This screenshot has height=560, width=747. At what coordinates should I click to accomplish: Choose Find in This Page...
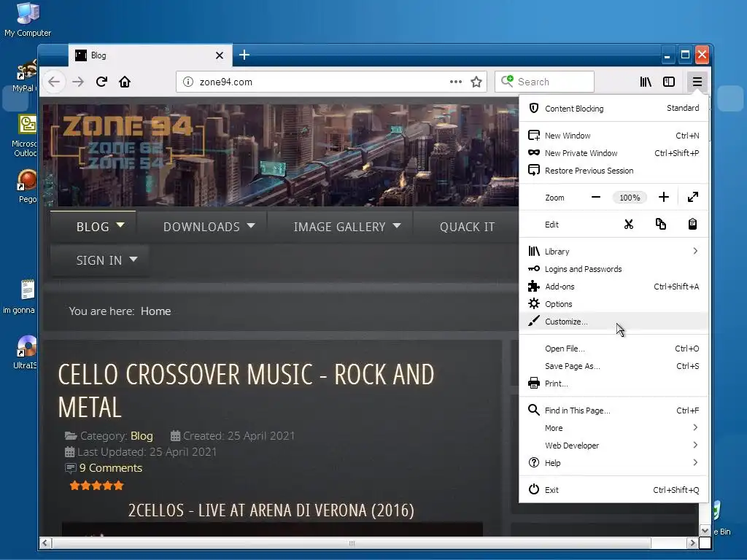[x=614, y=411]
